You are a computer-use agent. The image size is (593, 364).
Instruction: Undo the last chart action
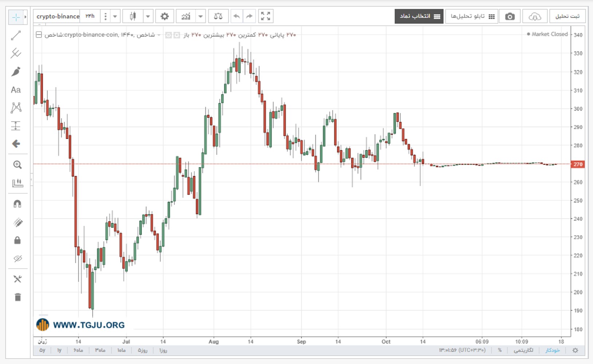[237, 16]
